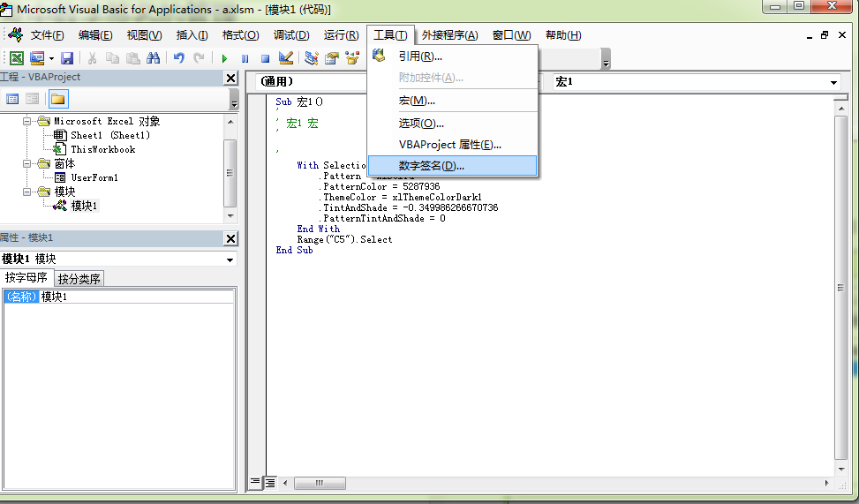Choose 选项(O)... from Tools menu
The width and height of the screenshot is (859, 504).
[x=453, y=124]
